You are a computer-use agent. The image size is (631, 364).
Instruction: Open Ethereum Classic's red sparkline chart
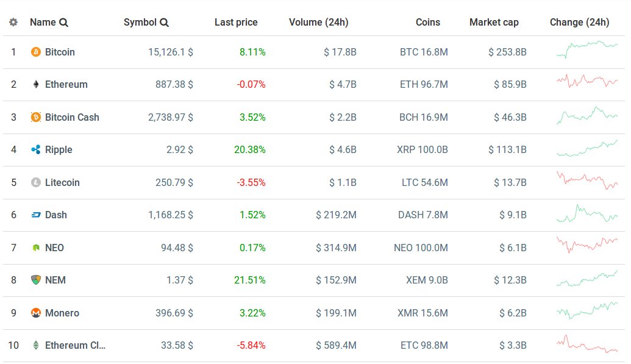(x=586, y=344)
